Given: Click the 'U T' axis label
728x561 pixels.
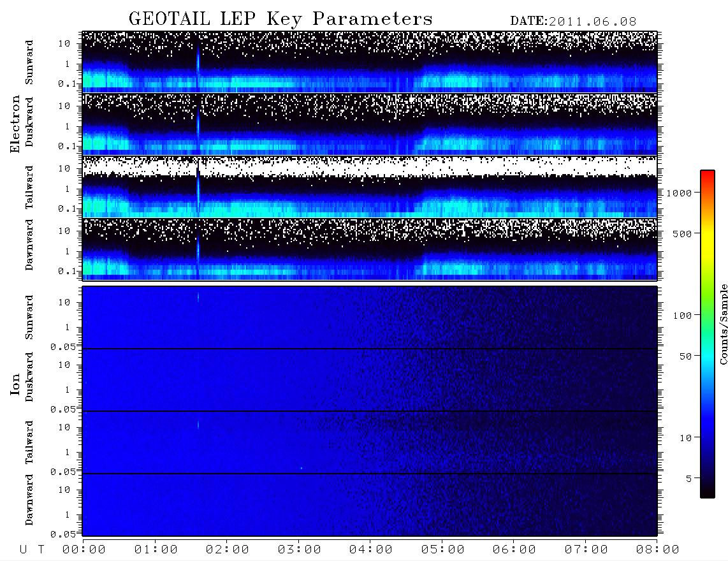Looking at the screenshot, I should [32, 550].
